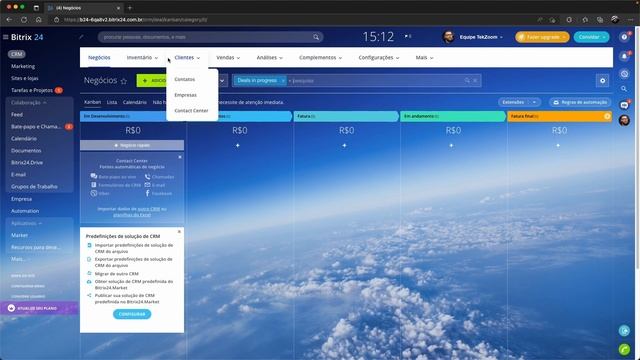Expand the Complementos dropdown
Screen dimensions: 640x360
click(320, 58)
